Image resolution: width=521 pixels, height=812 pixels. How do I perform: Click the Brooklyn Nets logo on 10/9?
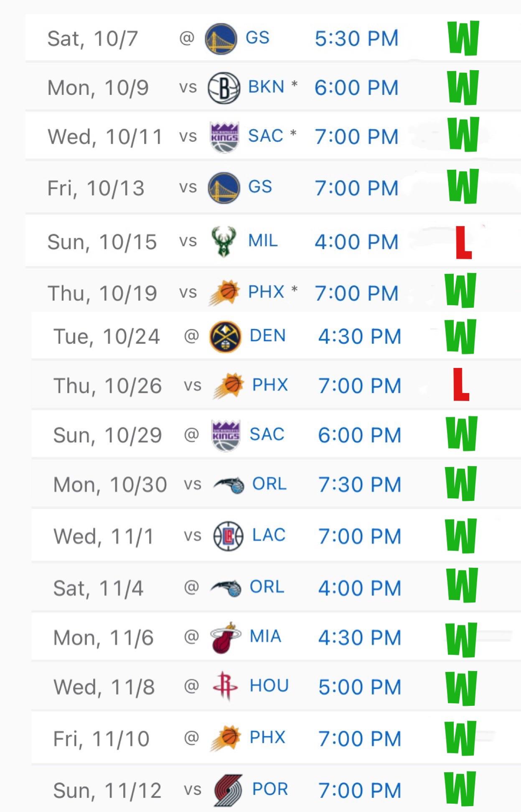pos(224,88)
